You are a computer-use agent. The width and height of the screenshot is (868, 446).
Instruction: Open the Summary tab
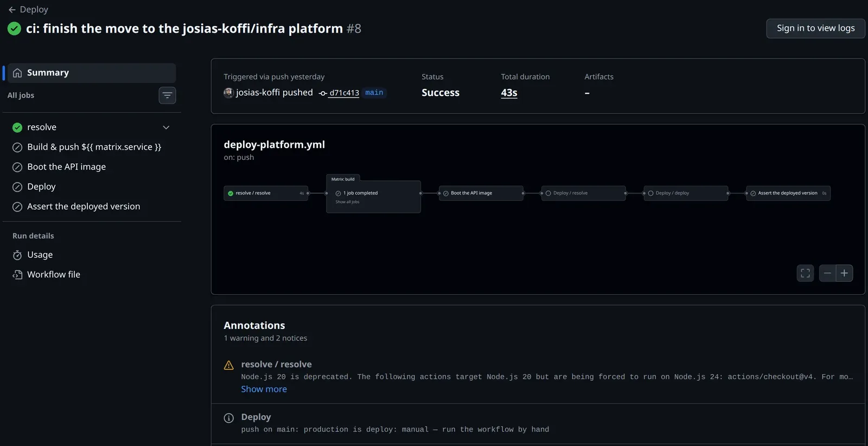(91, 73)
